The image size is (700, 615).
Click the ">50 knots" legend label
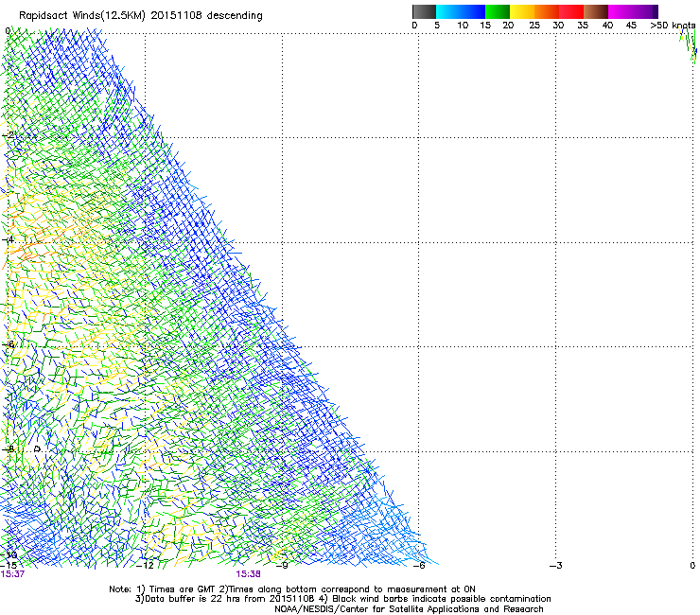point(673,25)
